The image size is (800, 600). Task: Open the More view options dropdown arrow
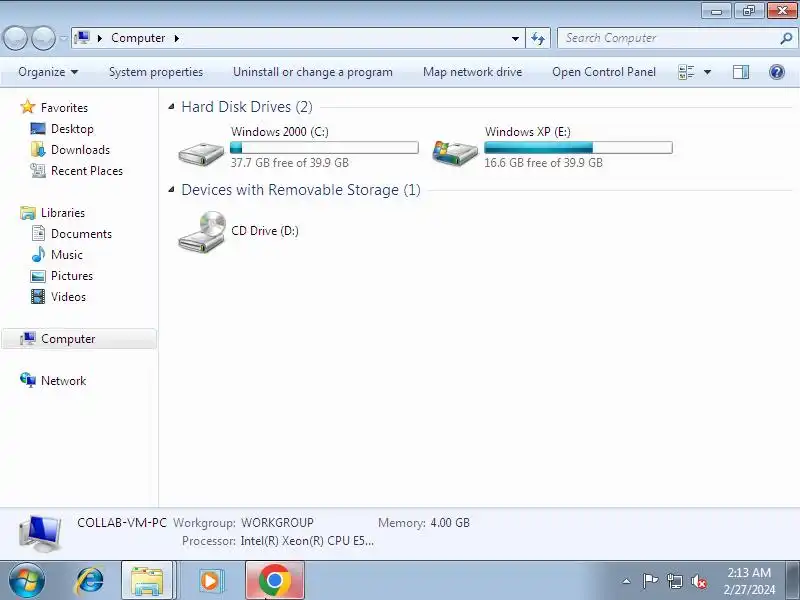tap(708, 72)
